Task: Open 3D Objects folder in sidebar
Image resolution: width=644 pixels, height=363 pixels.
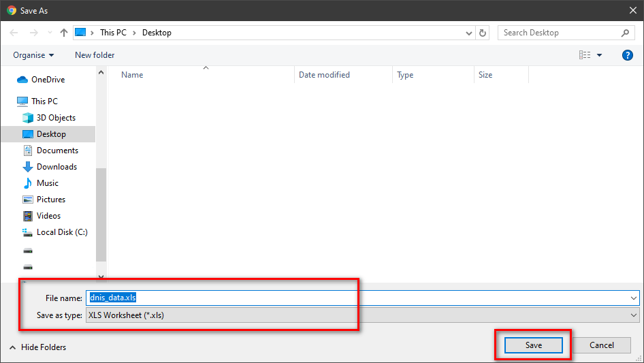Action: click(55, 118)
